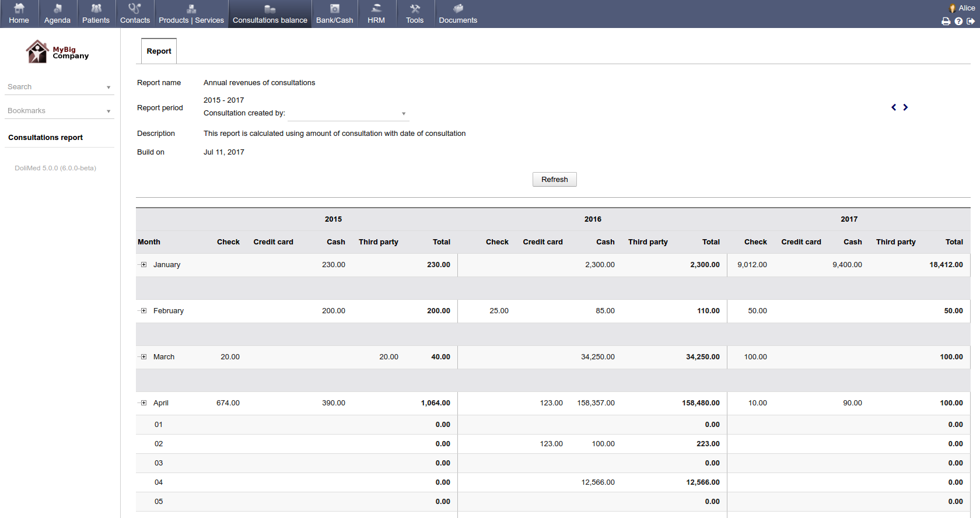Click March 2016 total 34,250.00

pos(703,357)
